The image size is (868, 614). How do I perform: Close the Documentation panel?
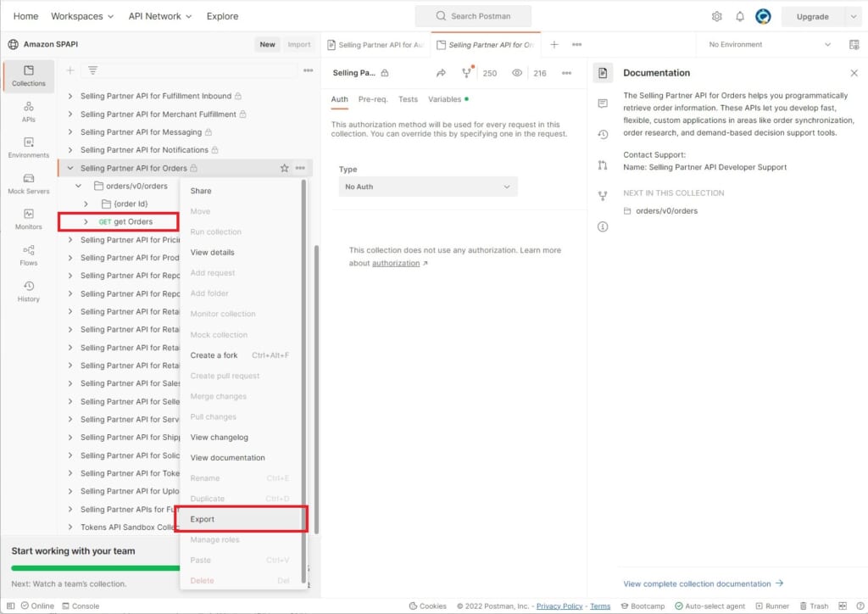coord(854,73)
